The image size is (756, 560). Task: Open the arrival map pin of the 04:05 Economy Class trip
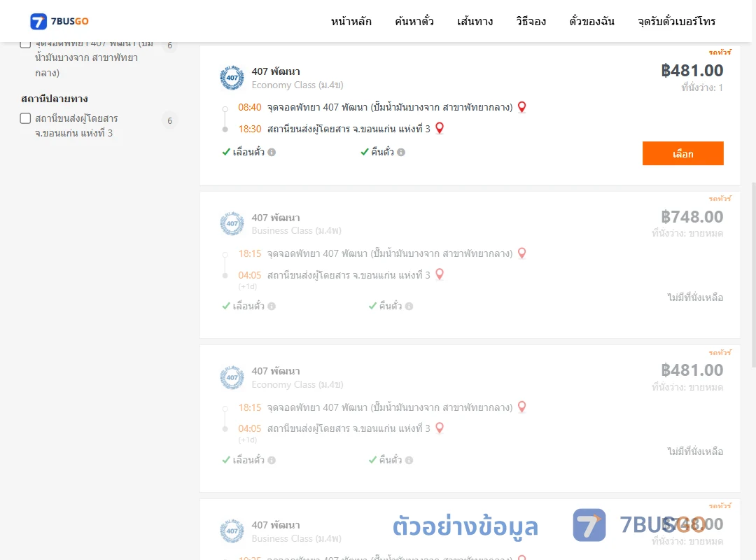point(439,428)
